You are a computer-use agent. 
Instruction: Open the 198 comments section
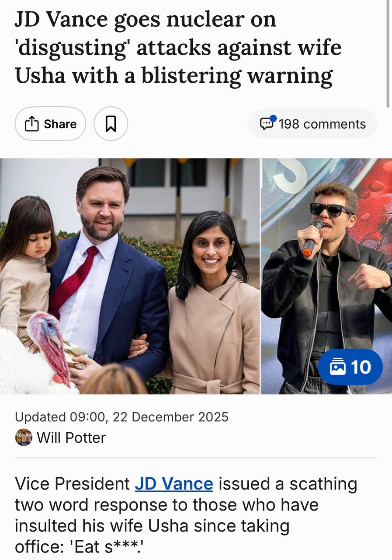coord(322,124)
